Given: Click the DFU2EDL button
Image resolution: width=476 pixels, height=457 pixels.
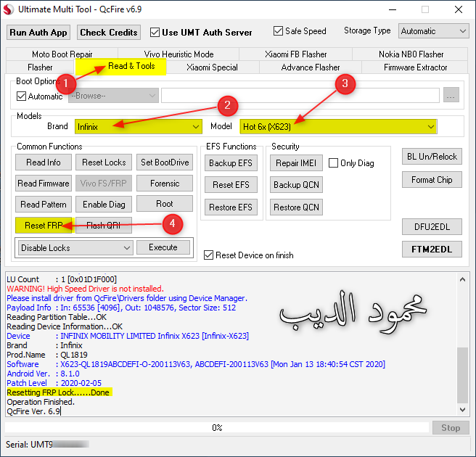Looking at the screenshot, I should 432,226.
